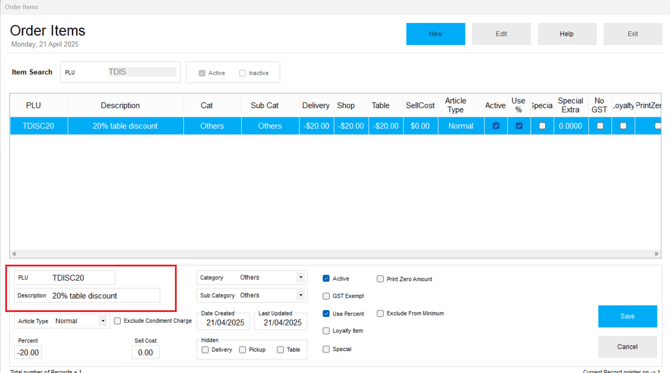This screenshot has height=373, width=670.
Task: Enable Exclude From Minimum checkbox
Action: tap(380, 313)
